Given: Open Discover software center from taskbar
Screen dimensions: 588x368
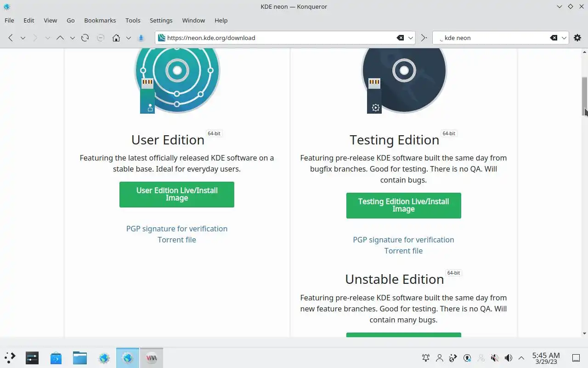Looking at the screenshot, I should pos(56,357).
